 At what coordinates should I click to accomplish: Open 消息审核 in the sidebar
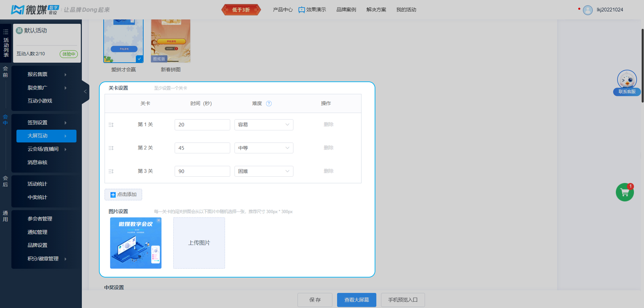(x=38, y=163)
